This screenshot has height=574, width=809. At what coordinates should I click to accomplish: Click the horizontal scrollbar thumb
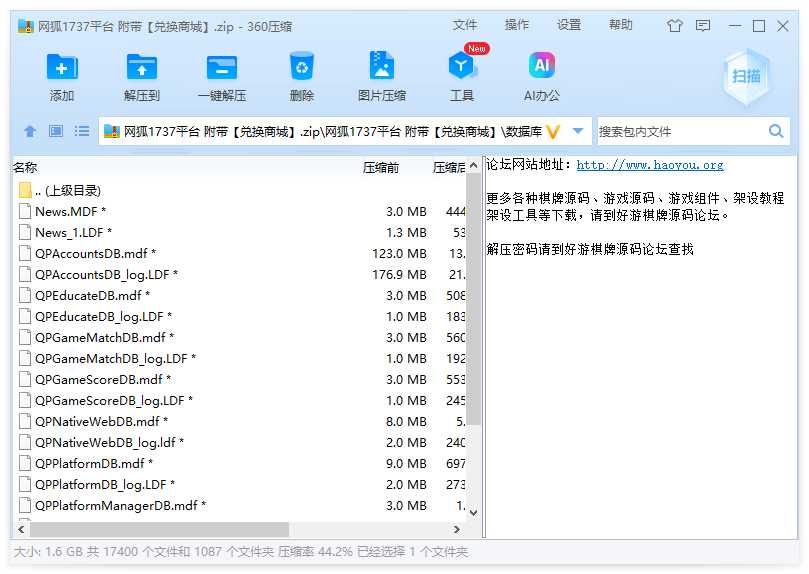click(x=159, y=529)
